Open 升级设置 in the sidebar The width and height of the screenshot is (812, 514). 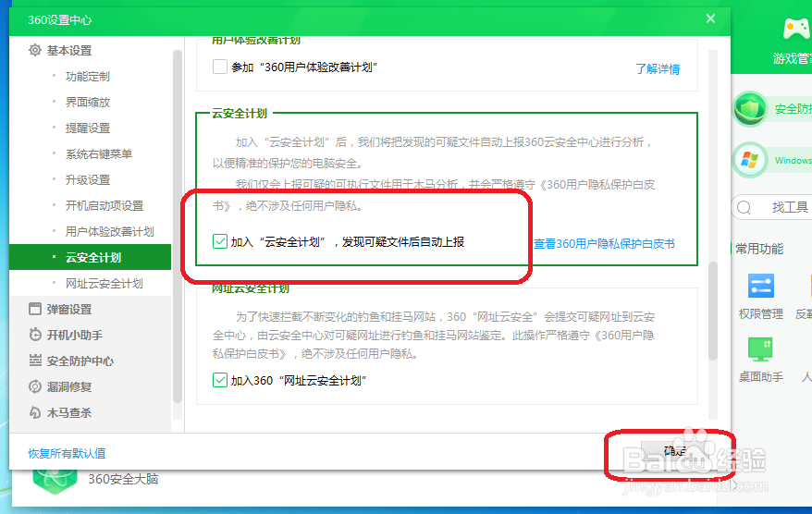tap(88, 180)
